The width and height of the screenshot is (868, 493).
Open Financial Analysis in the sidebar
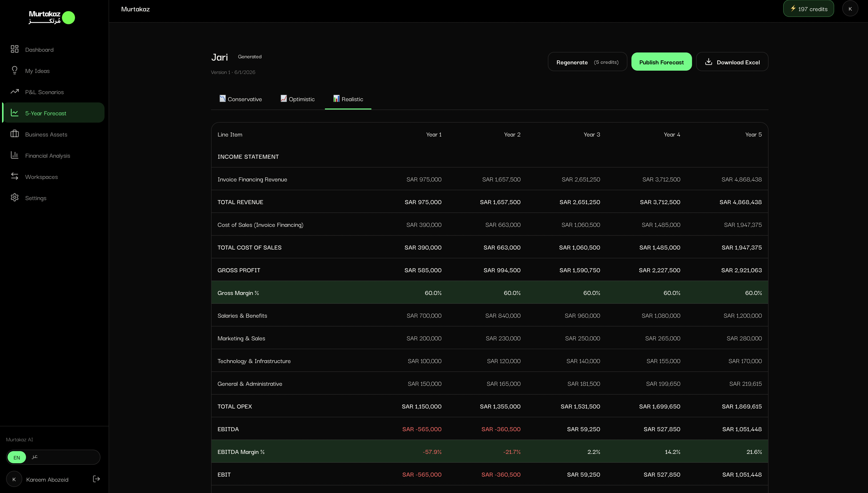pos(54,156)
